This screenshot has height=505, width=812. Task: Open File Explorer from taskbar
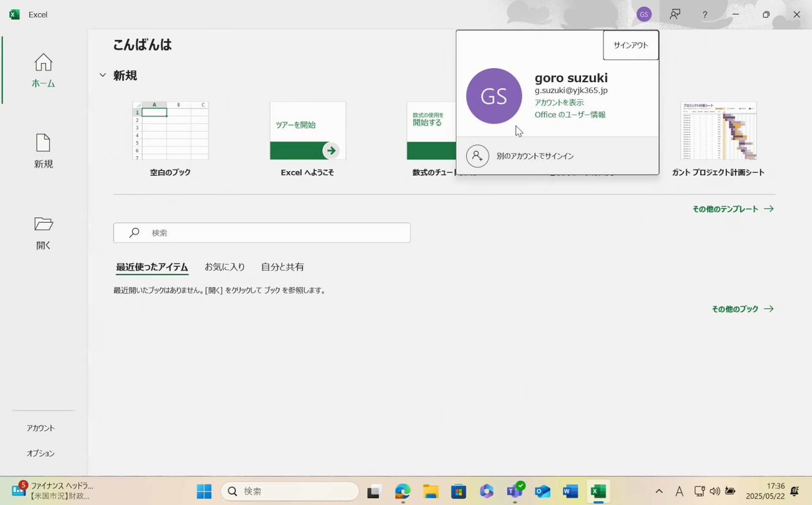(x=431, y=491)
